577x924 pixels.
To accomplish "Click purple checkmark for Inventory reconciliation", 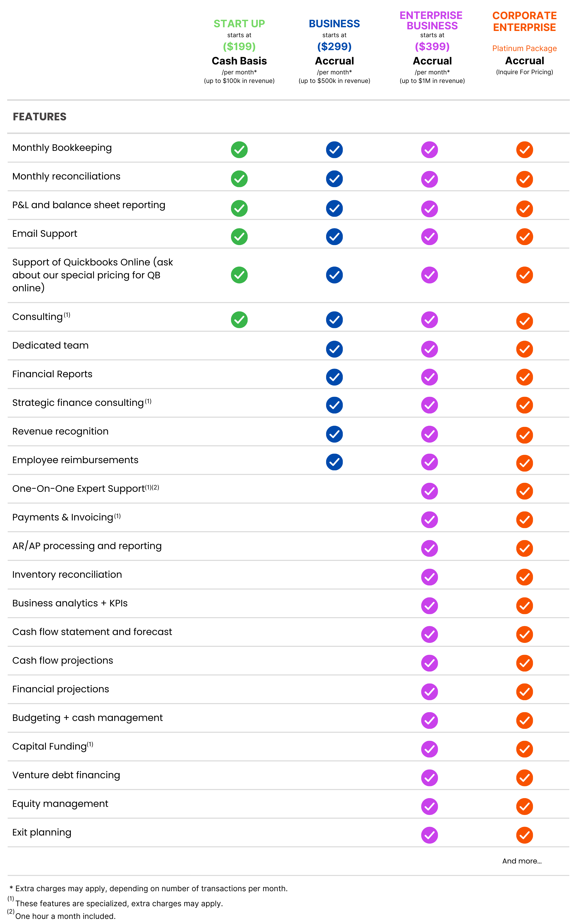I will coord(429,577).
